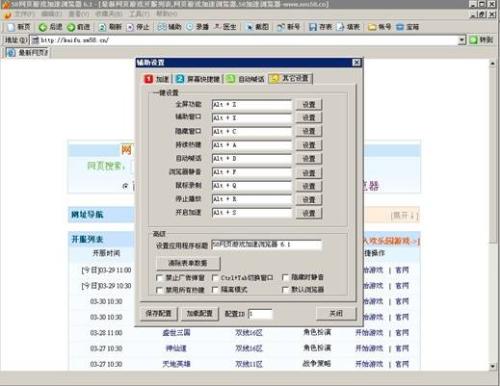Click the scrollbar down arrow on the page
Screen dimensions: 500x386
point(493,366)
